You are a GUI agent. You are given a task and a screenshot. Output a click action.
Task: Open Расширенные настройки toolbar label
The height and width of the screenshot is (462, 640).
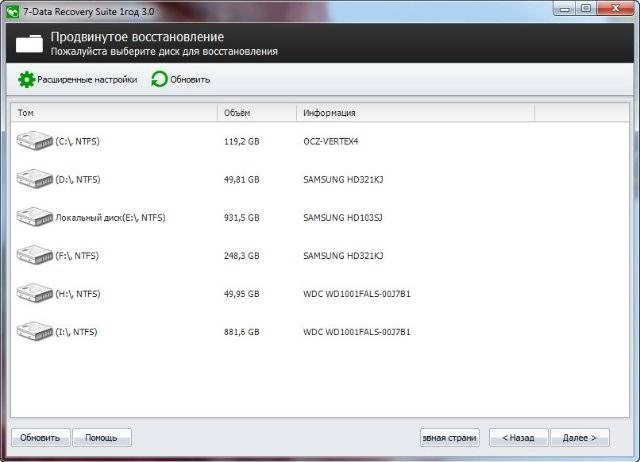point(87,80)
